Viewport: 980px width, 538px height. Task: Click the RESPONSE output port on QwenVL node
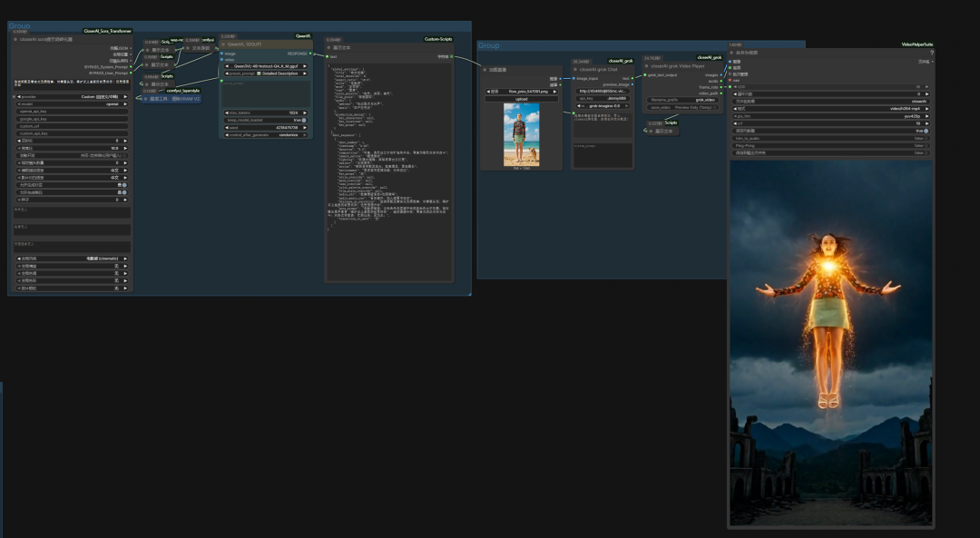[x=310, y=54]
